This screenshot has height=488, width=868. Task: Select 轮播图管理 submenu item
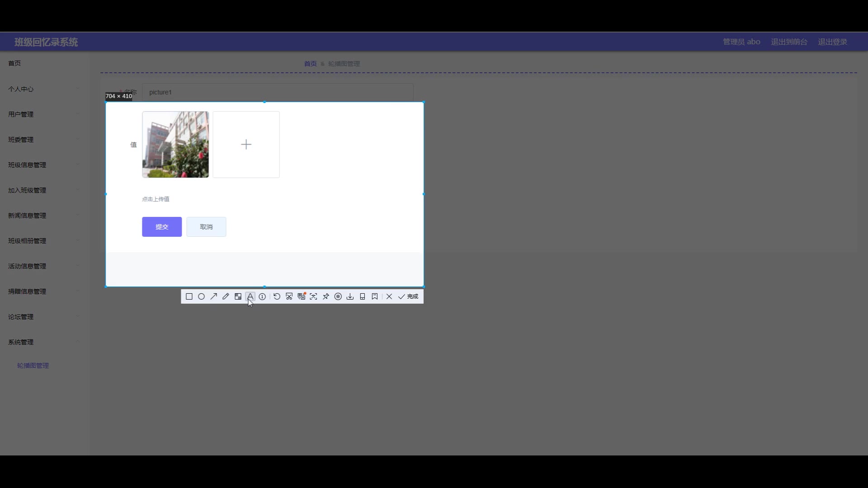coord(33,366)
